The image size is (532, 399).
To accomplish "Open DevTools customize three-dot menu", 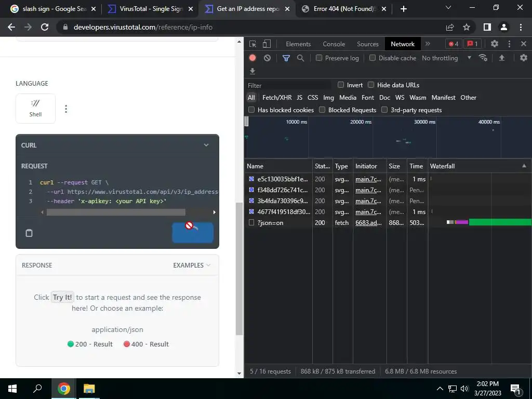I will click(509, 44).
